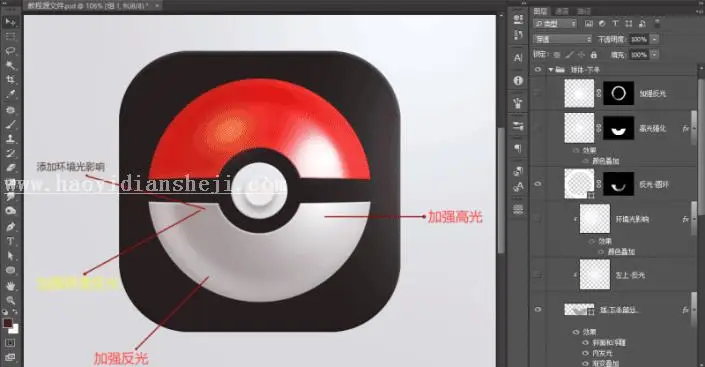Open the Paragraph panel icon
This screenshot has height=367, width=705.
518,148
